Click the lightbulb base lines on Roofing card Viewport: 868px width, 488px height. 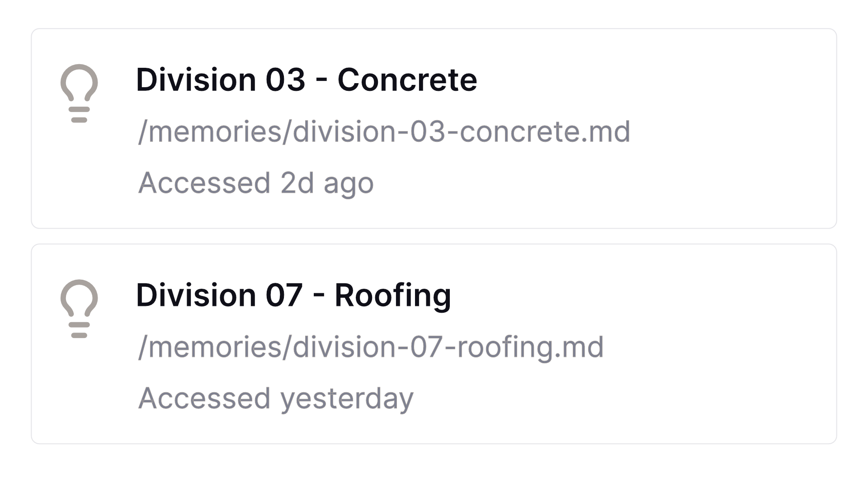pos(79,330)
